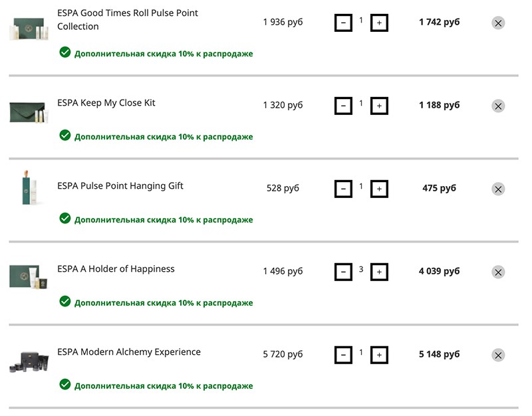This screenshot has height=416, width=532.
Task: Decrease quantity of Keep My Close Kit
Action: [x=343, y=106]
